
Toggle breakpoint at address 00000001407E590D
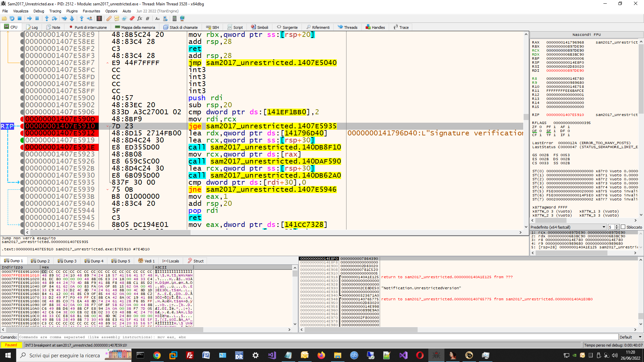coord(22,119)
